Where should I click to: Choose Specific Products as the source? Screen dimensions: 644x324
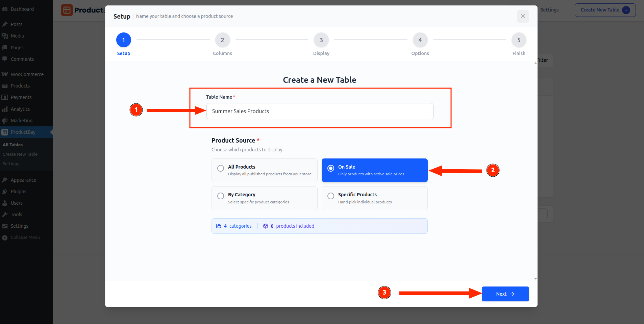(x=330, y=196)
